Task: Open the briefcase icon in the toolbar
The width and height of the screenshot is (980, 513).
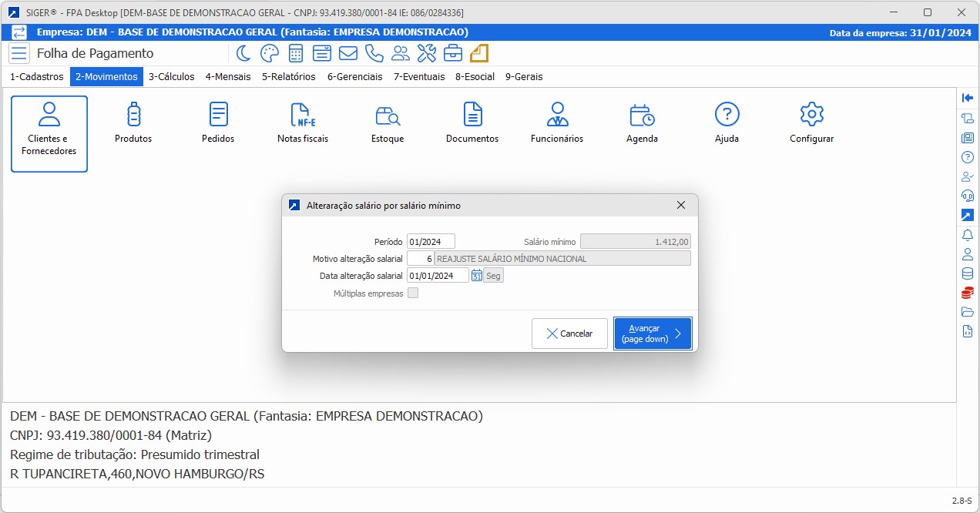Action: (x=453, y=53)
